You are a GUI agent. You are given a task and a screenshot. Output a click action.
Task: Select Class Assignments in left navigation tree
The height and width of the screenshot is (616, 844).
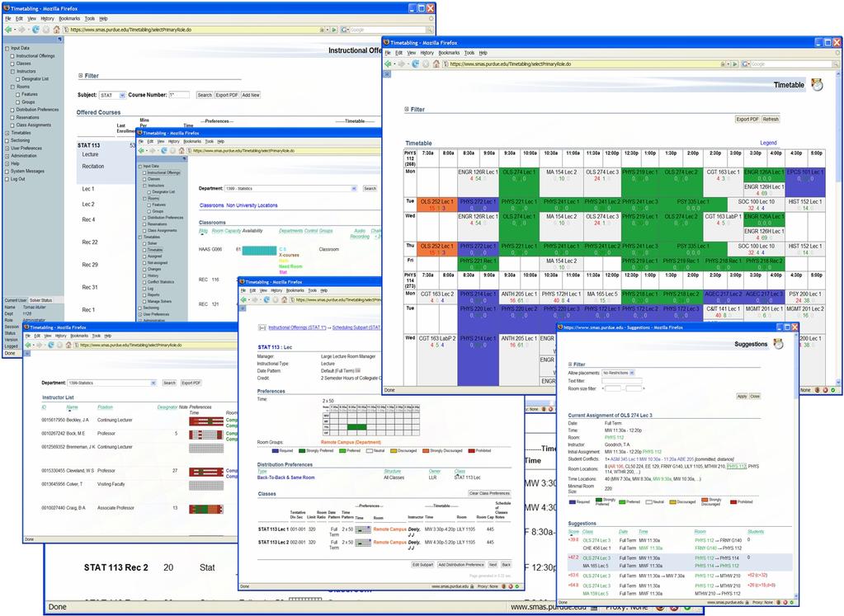[x=33, y=125]
